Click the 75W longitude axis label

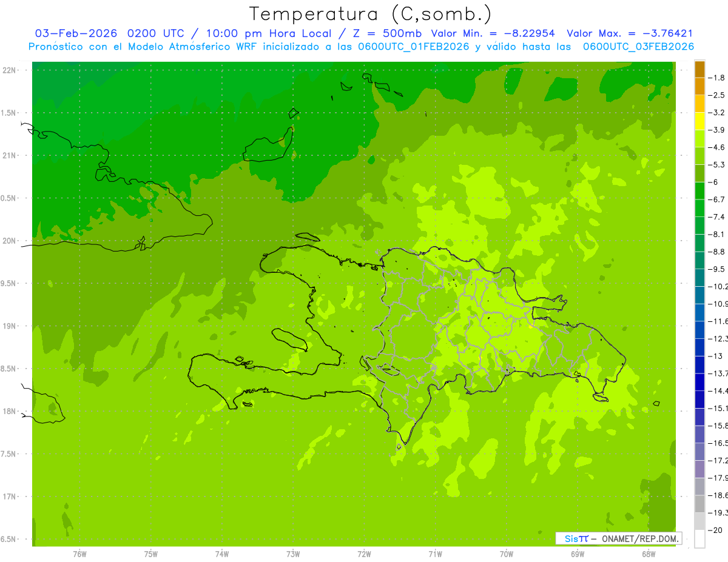click(x=151, y=554)
